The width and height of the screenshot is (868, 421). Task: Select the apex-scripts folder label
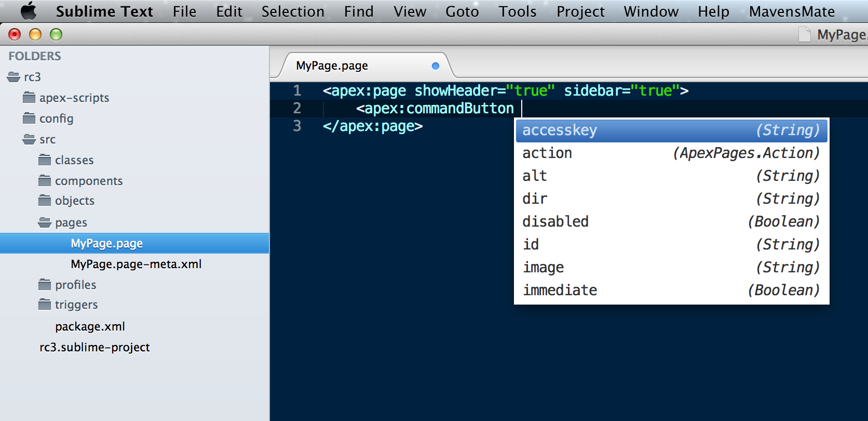click(74, 98)
